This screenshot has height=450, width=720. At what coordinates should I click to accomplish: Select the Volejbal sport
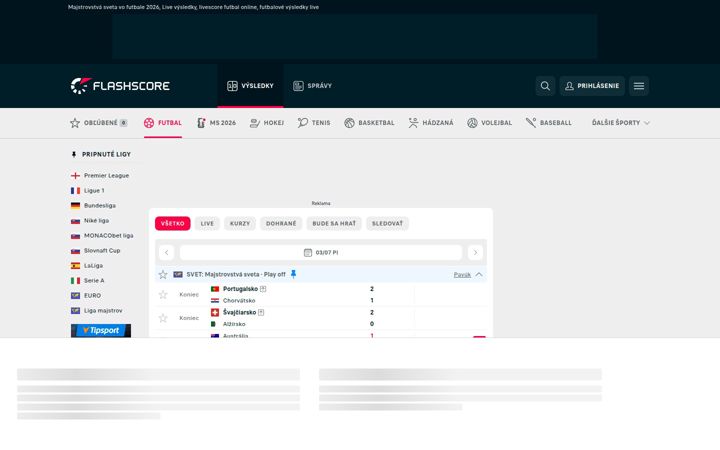click(x=489, y=123)
